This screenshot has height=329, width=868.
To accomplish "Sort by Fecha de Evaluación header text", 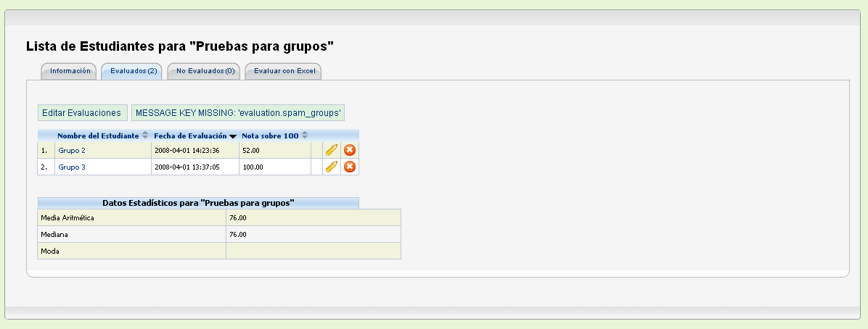I will (x=190, y=136).
